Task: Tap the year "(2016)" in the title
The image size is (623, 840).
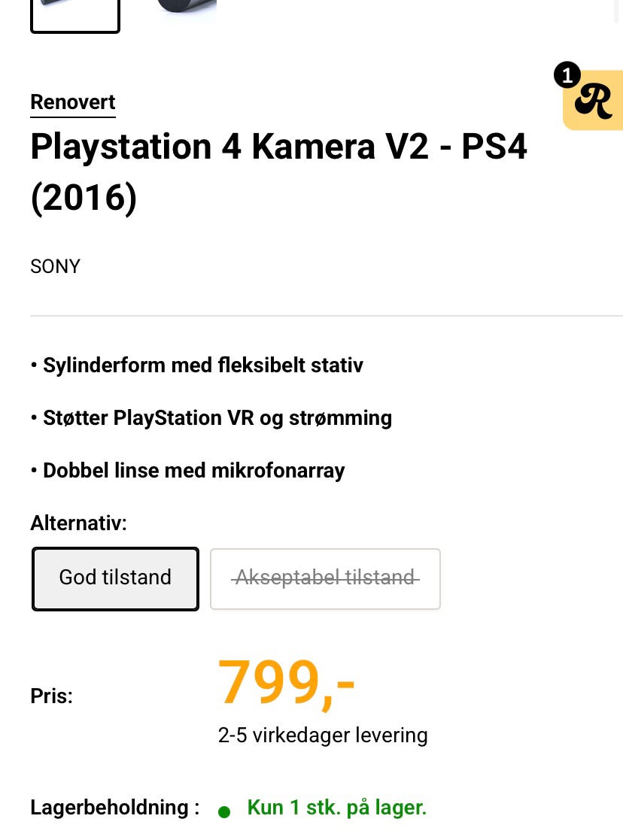Action: [x=84, y=198]
